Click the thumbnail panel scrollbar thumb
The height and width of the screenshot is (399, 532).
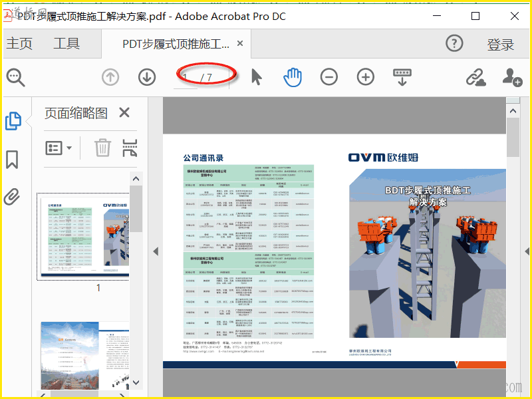[136, 209]
